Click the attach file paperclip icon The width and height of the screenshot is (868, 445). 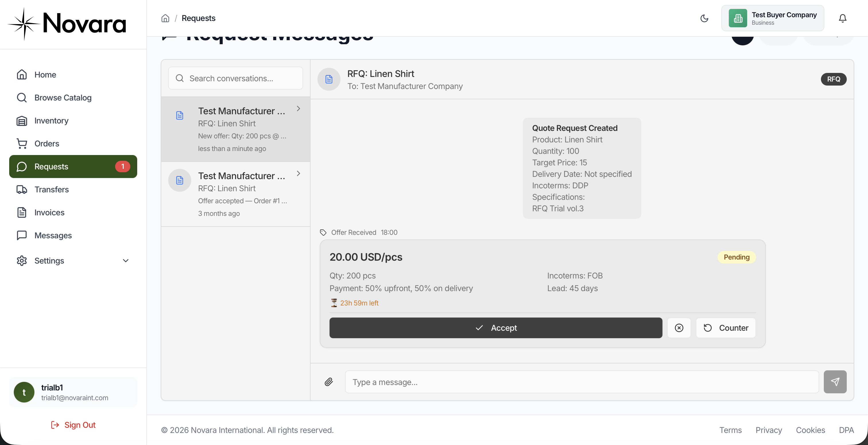(x=329, y=382)
